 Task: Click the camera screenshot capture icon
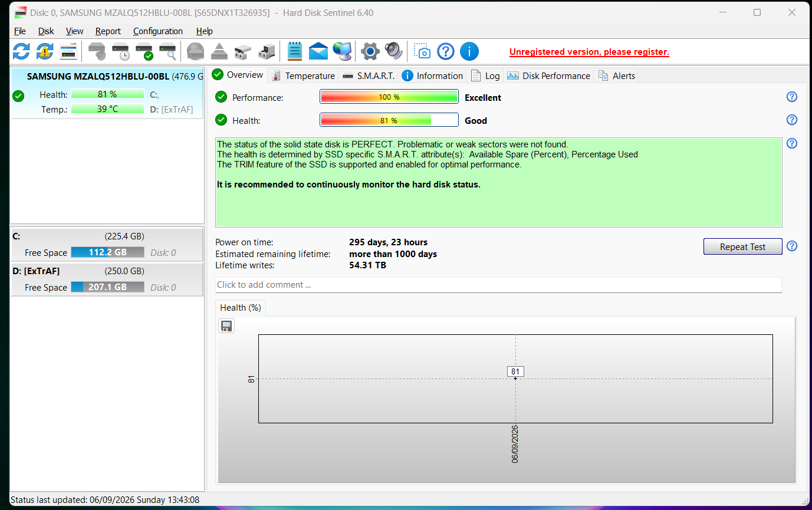coord(422,52)
